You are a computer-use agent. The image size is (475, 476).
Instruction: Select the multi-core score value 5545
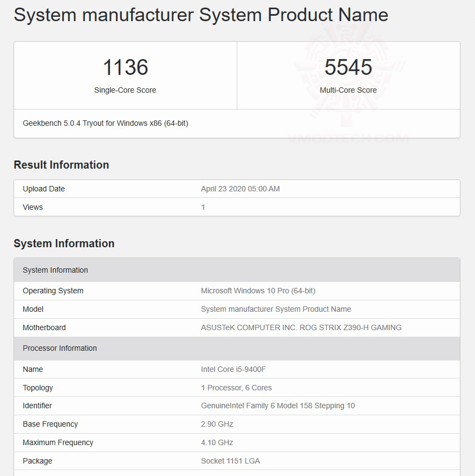348,67
